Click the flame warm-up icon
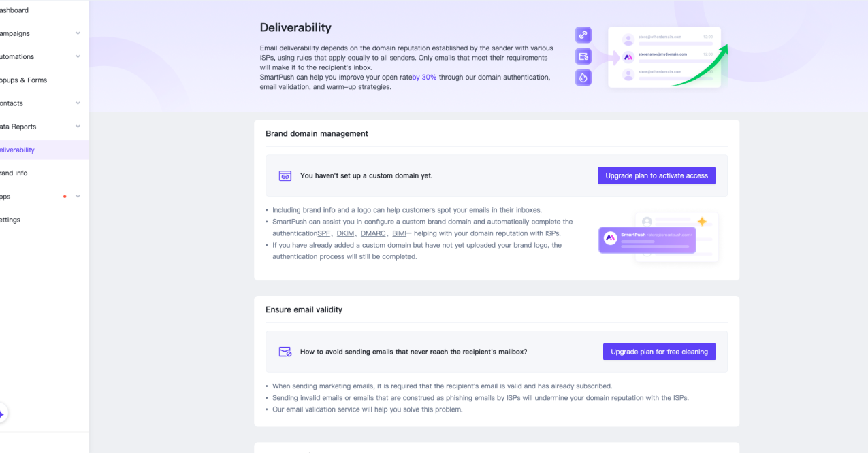 (x=583, y=77)
